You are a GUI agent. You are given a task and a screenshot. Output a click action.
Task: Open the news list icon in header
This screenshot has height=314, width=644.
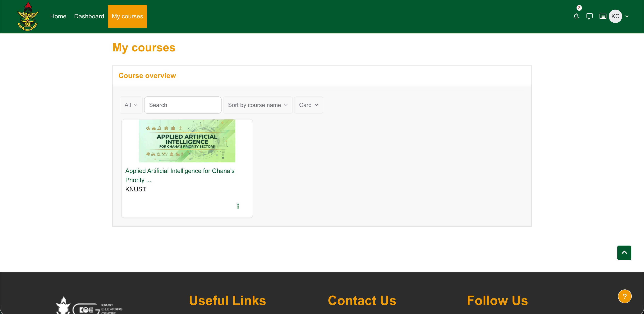[x=603, y=16]
